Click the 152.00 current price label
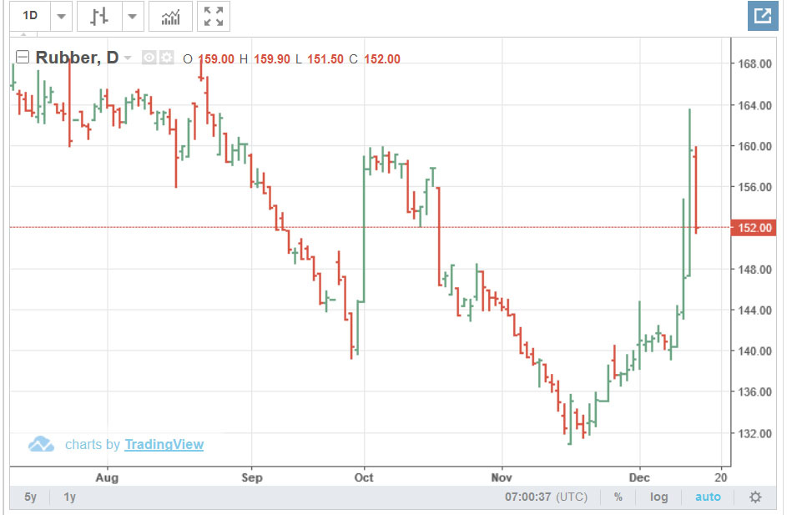Viewport: 812px width, 515px height. (x=754, y=228)
